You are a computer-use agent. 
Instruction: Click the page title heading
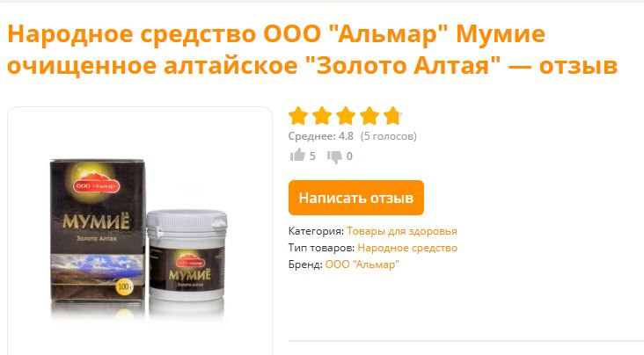click(312, 50)
